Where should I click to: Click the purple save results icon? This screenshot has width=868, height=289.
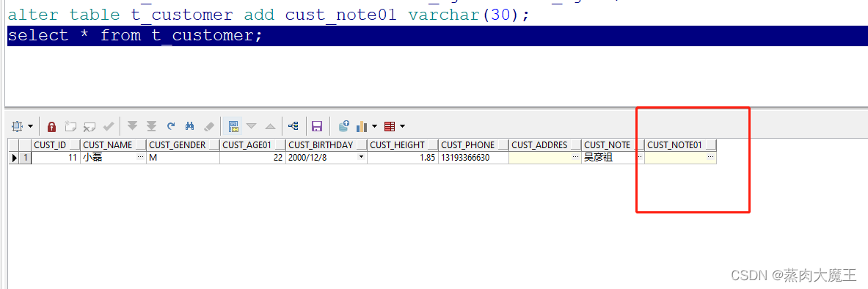click(x=317, y=126)
